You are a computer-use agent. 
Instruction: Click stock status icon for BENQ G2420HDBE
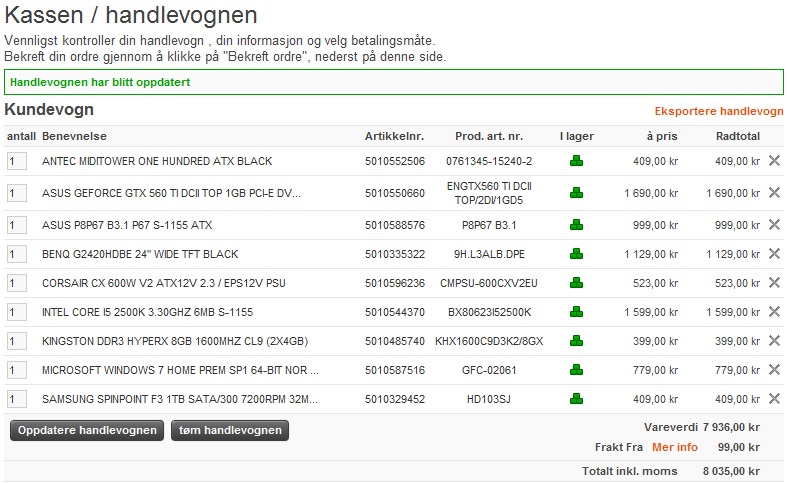tap(577, 254)
